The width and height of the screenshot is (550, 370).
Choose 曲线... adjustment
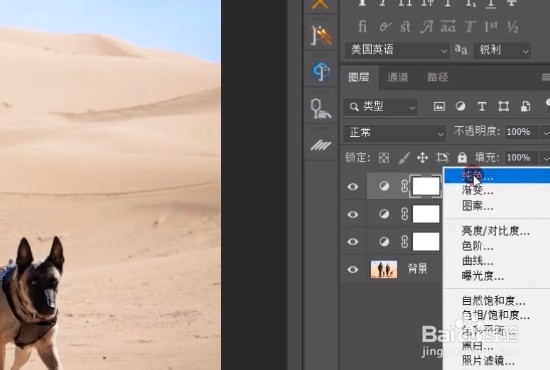tap(497, 261)
